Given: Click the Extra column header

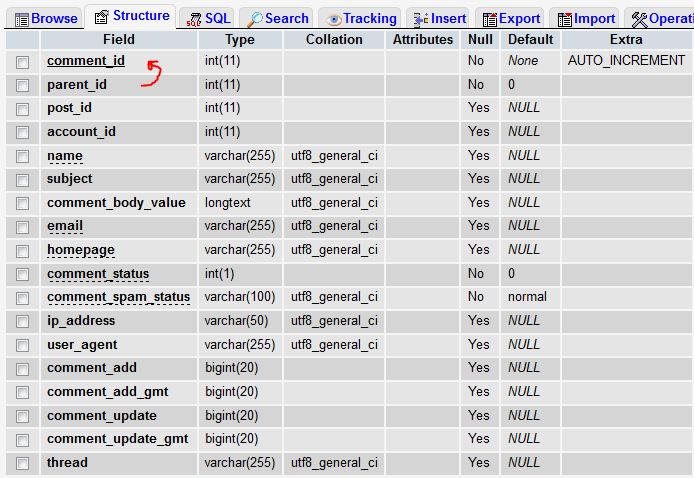Looking at the screenshot, I should coord(626,40).
